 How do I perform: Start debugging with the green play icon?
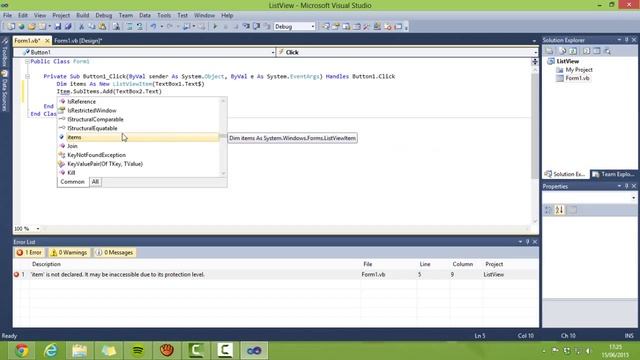(215, 27)
